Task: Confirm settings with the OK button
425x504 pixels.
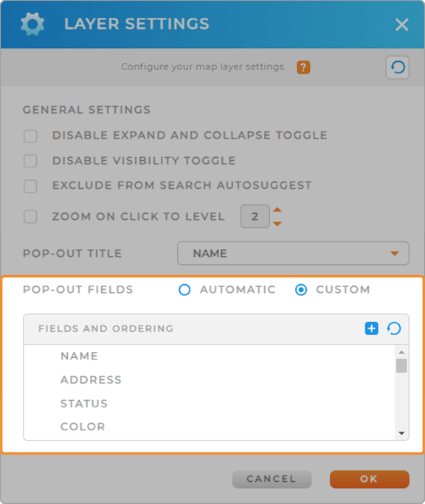Action: pos(370,479)
